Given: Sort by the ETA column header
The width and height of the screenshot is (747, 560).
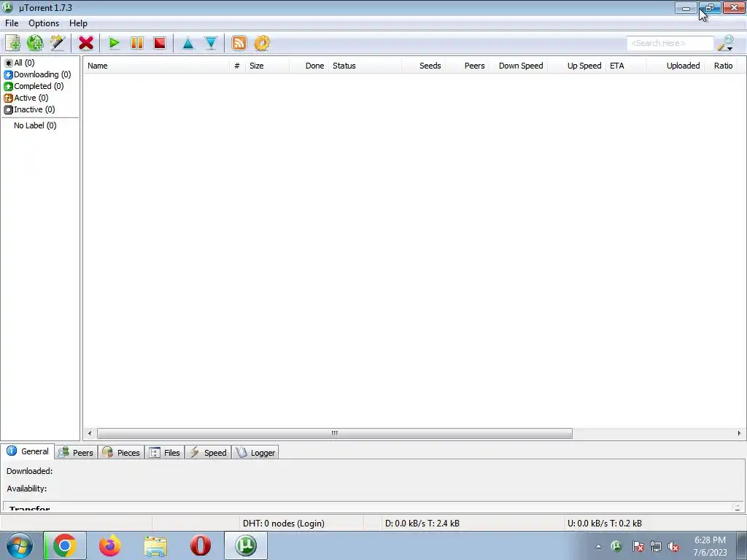Looking at the screenshot, I should click(625, 66).
